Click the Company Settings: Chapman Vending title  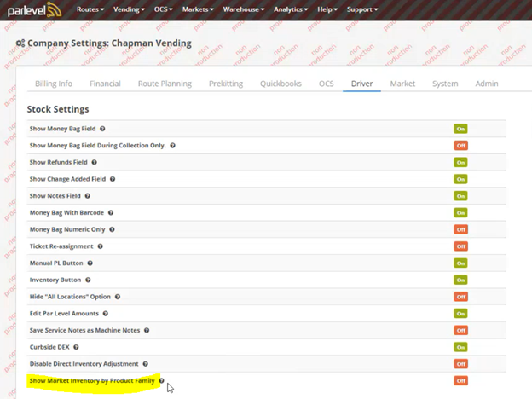point(109,43)
